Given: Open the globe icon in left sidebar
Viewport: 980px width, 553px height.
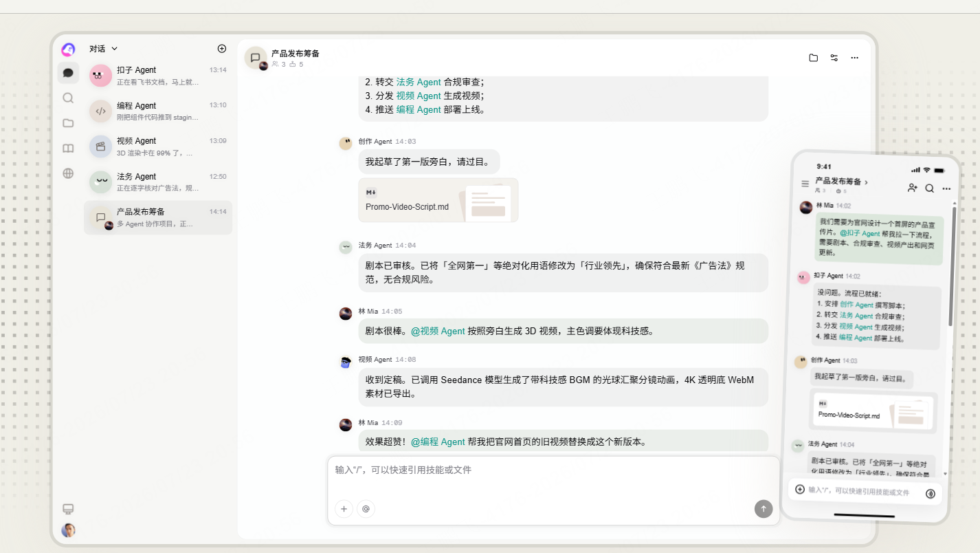Looking at the screenshot, I should 68,173.
